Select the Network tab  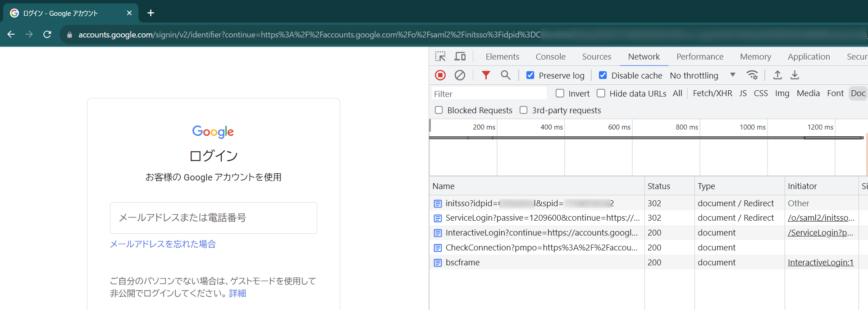[644, 56]
